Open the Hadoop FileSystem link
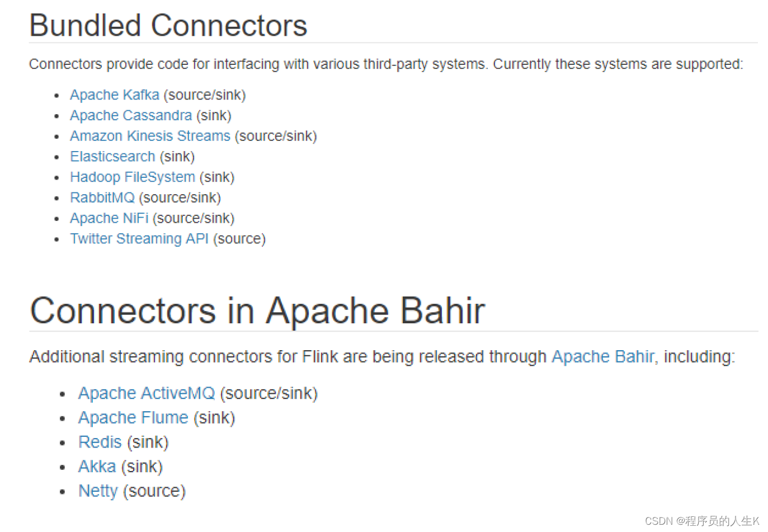Viewport: 768px width, 532px height. coord(132,177)
